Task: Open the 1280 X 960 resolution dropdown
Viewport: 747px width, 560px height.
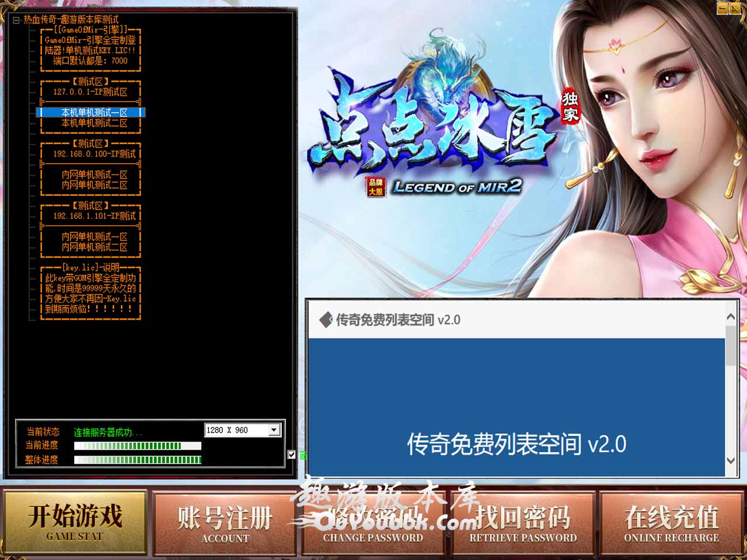Action: [x=274, y=430]
